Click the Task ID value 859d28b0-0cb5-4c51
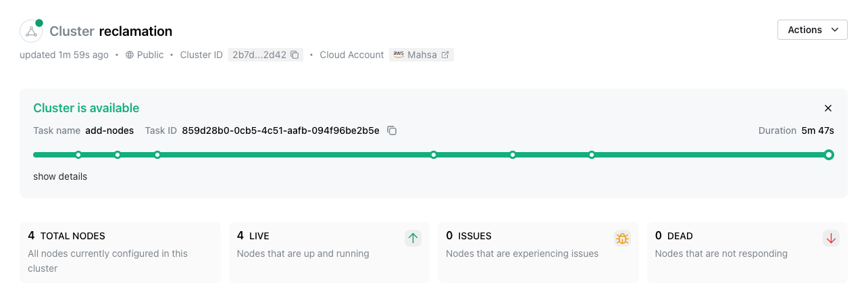This screenshot has height=292, width=868. pyautogui.click(x=280, y=130)
